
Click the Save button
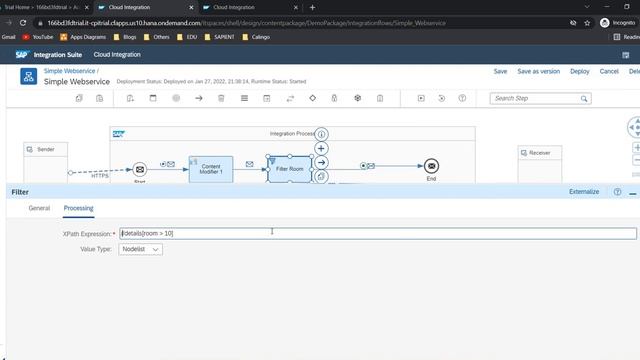(500, 71)
